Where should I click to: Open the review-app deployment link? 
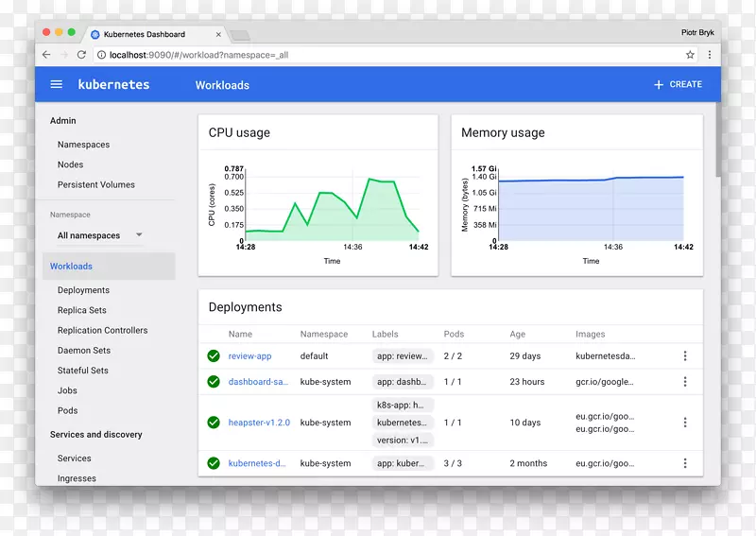pyautogui.click(x=249, y=356)
